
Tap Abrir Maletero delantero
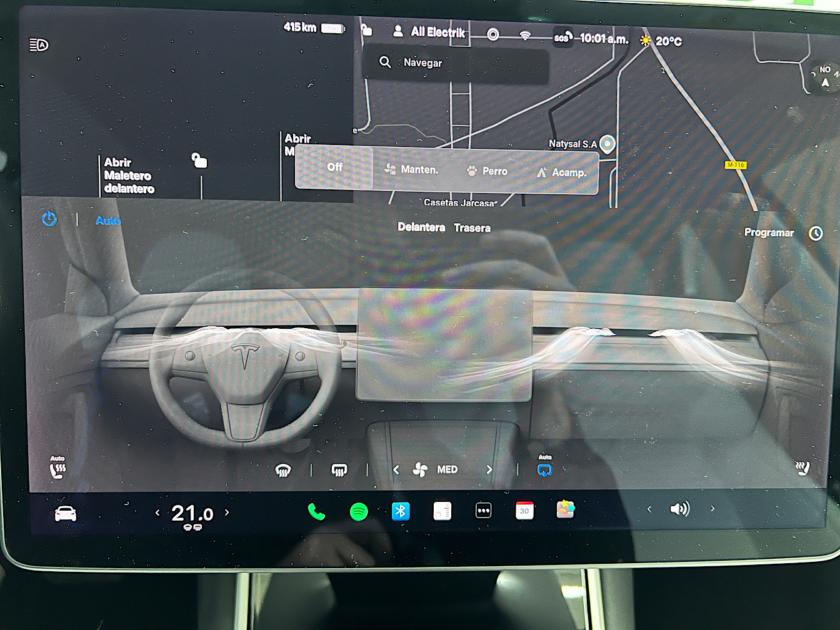pyautogui.click(x=129, y=176)
